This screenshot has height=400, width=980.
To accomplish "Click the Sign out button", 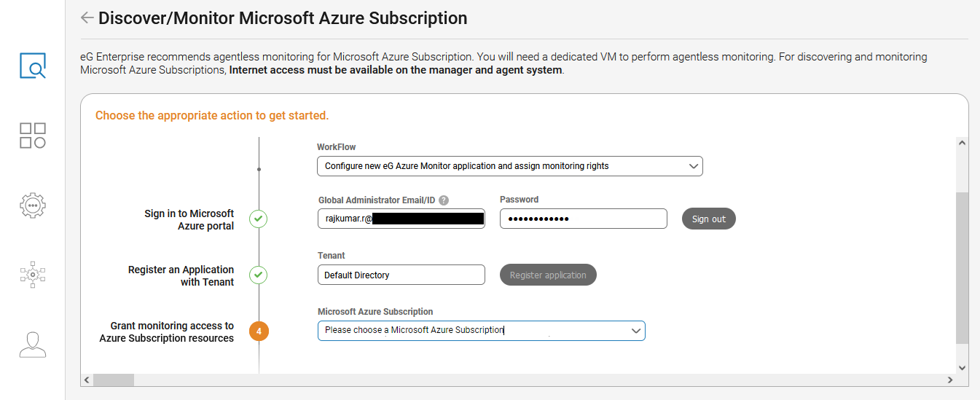I will 708,219.
